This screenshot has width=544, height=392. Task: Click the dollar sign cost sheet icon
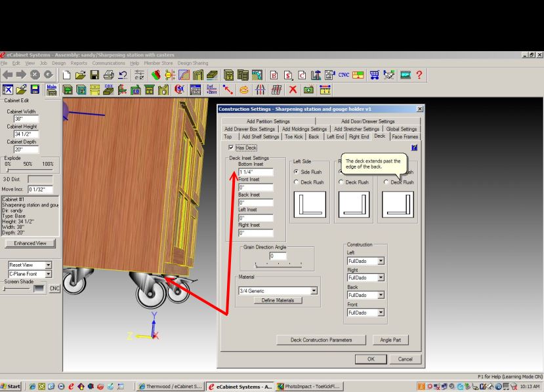(288, 75)
